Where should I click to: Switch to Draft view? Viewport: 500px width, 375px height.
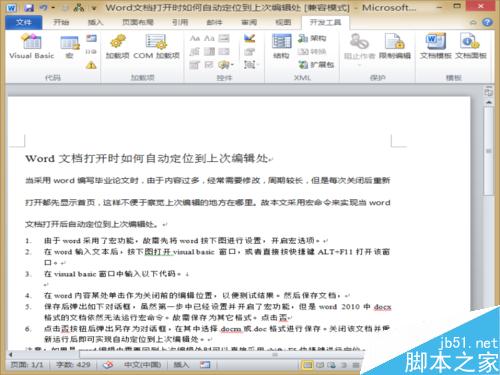pos(355,365)
